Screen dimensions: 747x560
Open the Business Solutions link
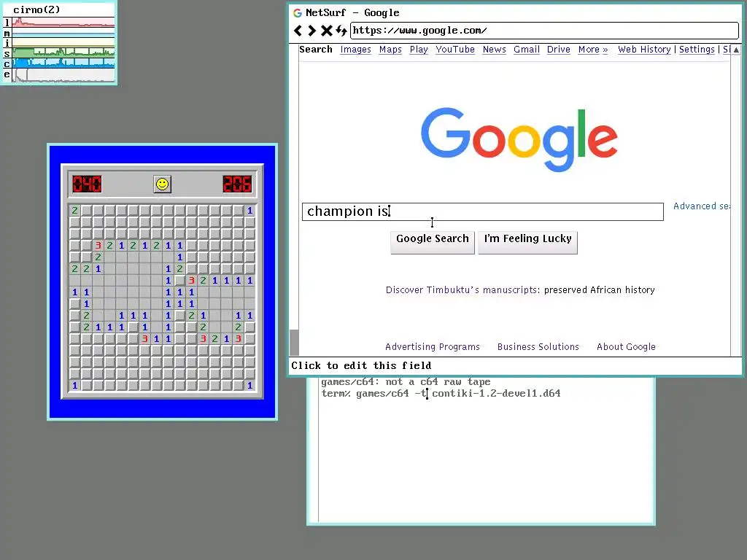tap(538, 347)
